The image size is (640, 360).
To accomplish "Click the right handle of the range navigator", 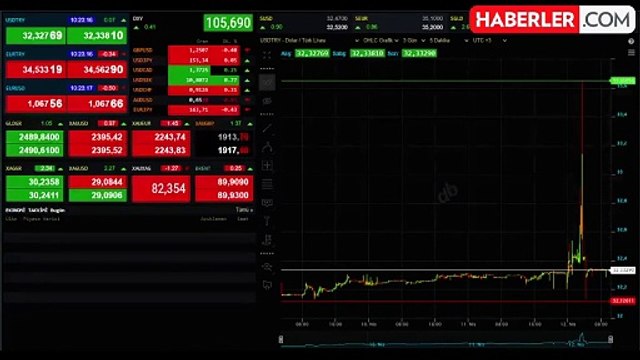I will pos(610,339).
